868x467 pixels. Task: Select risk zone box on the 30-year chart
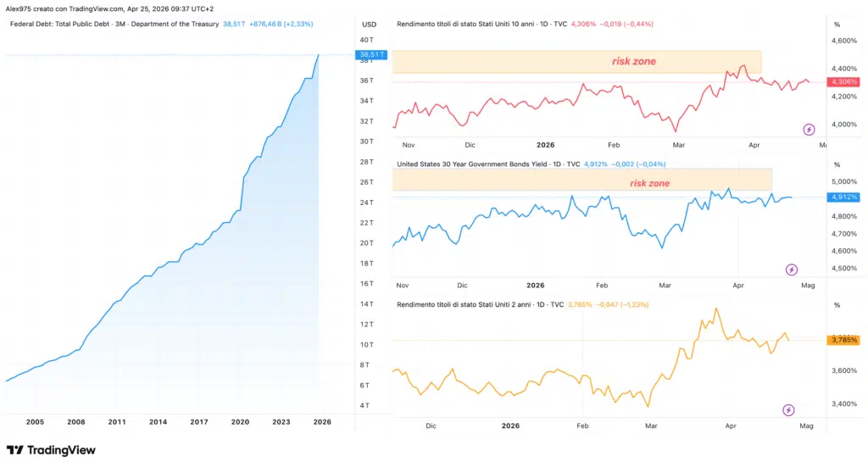pyautogui.click(x=581, y=180)
